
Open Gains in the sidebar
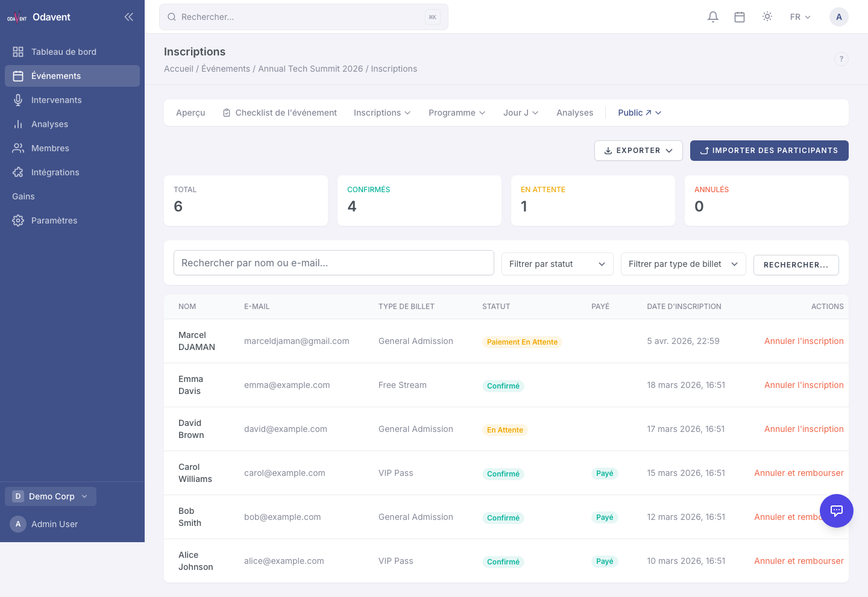[x=72, y=196]
